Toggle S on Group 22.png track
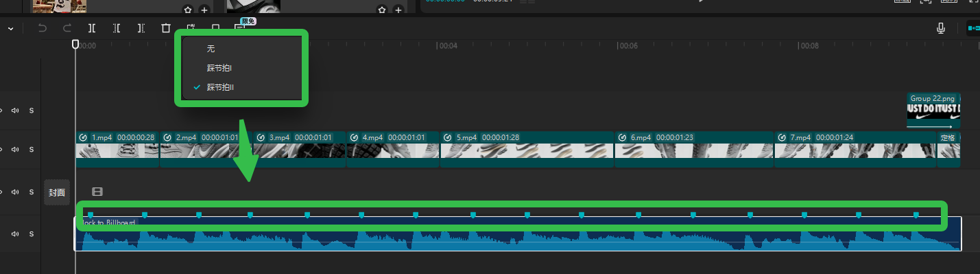 [32, 110]
